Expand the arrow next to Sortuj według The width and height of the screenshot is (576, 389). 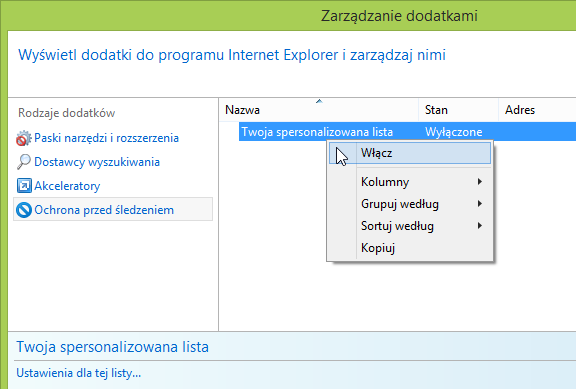pos(479,226)
